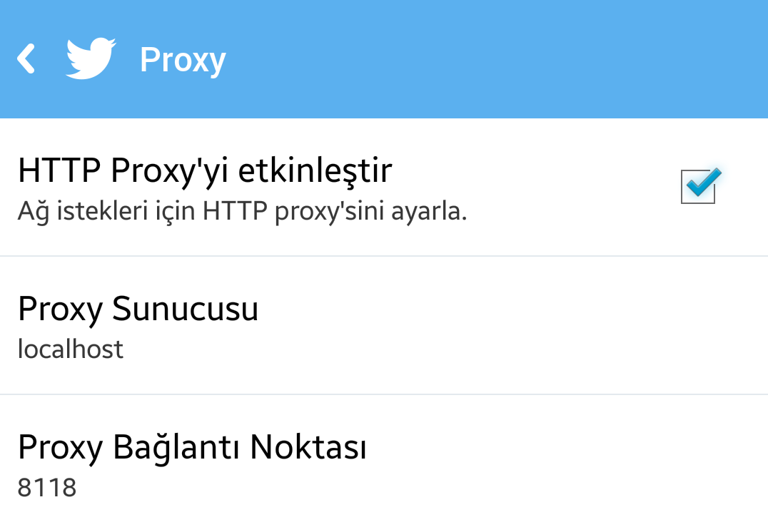768x532 pixels.
Task: Click the word Sunucusu
Action: 185,309
